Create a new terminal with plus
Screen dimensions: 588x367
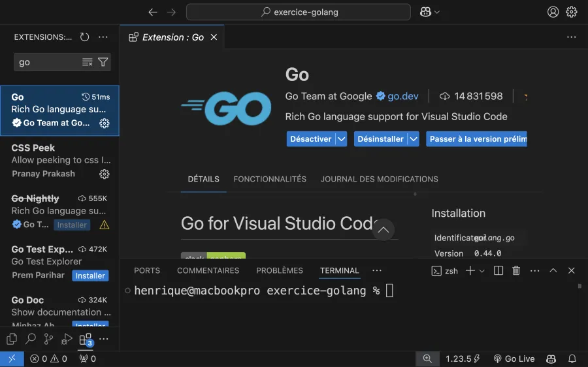470,270
